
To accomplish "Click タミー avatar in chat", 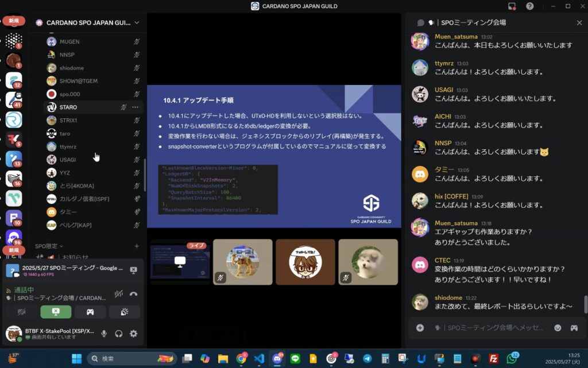I will pyautogui.click(x=420, y=175).
